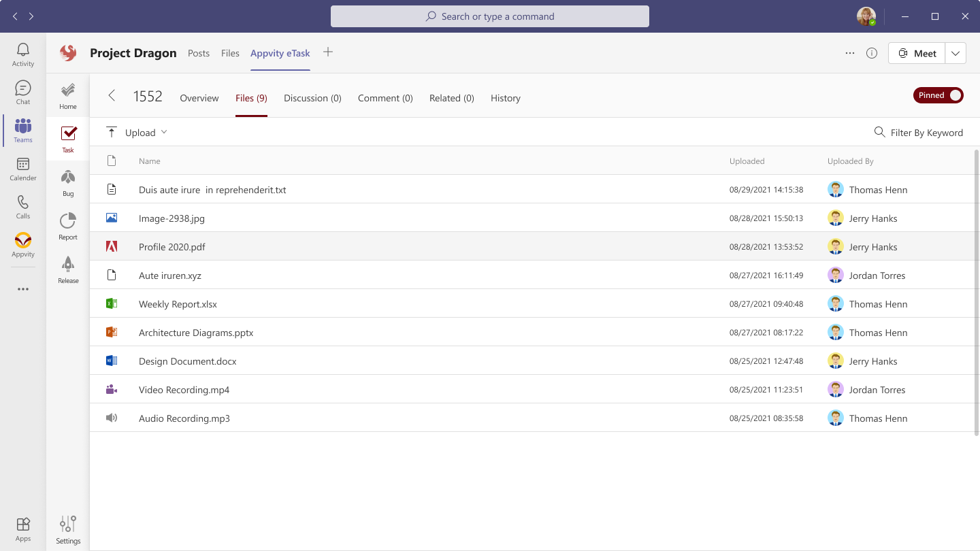Open eTask Settings at the bottom sidebar
Viewport: 980px width, 551px height.
[x=67, y=527]
